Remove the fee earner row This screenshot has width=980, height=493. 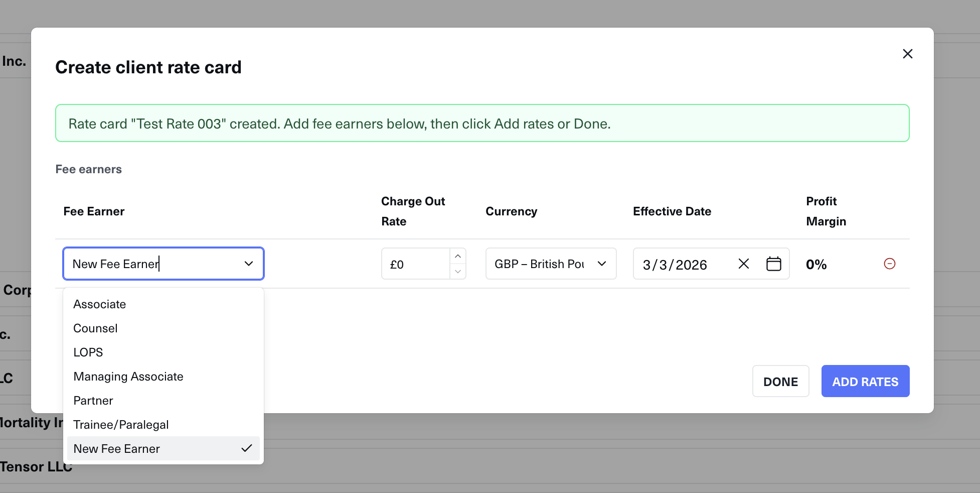click(x=889, y=264)
